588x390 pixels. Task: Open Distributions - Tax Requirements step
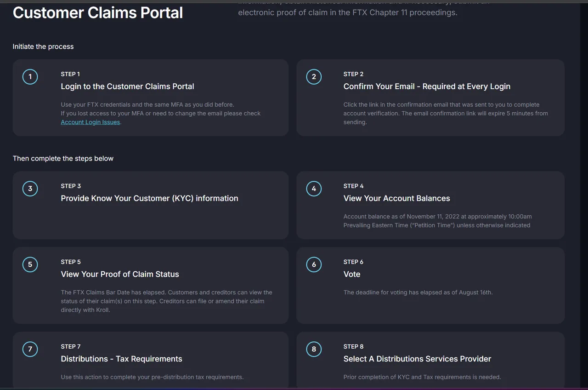[x=121, y=359]
